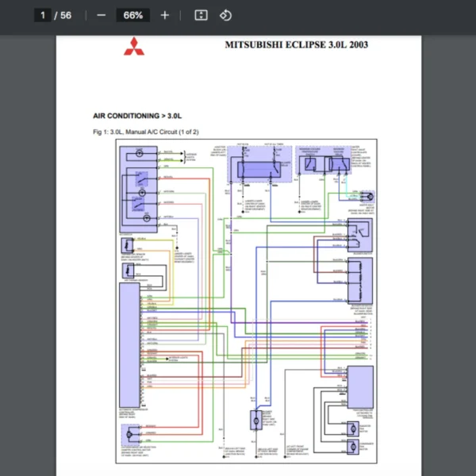Screen dimensions: 476x476
Task: Rotate the document counterclockwise
Action: 225,15
